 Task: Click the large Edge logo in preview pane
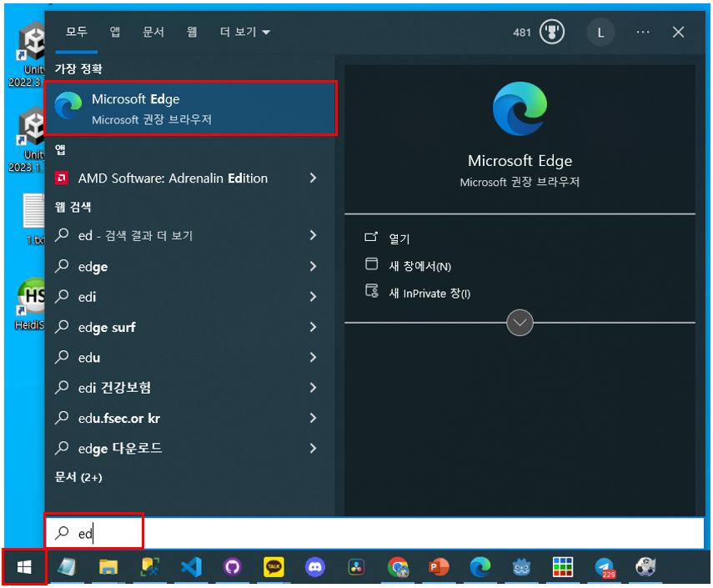[520, 108]
